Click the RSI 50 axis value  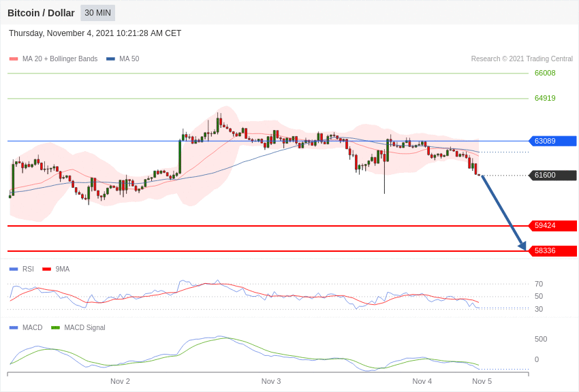tap(539, 296)
